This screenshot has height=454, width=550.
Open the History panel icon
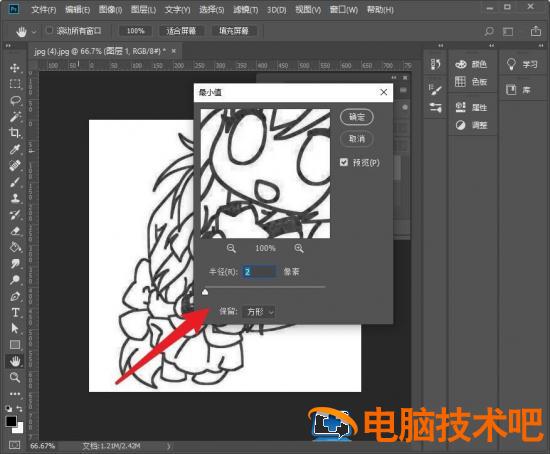[x=435, y=64]
